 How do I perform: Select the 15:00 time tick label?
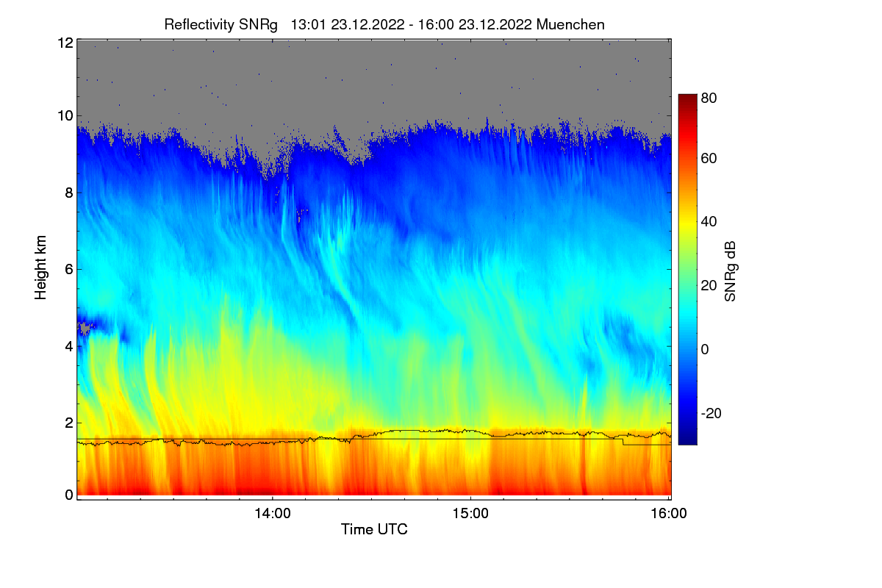(x=470, y=514)
